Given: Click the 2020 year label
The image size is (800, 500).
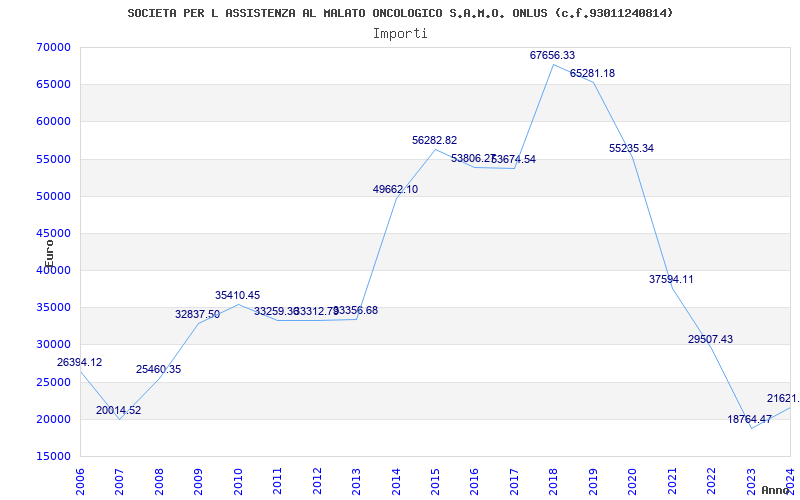Looking at the screenshot, I should coord(632,481).
